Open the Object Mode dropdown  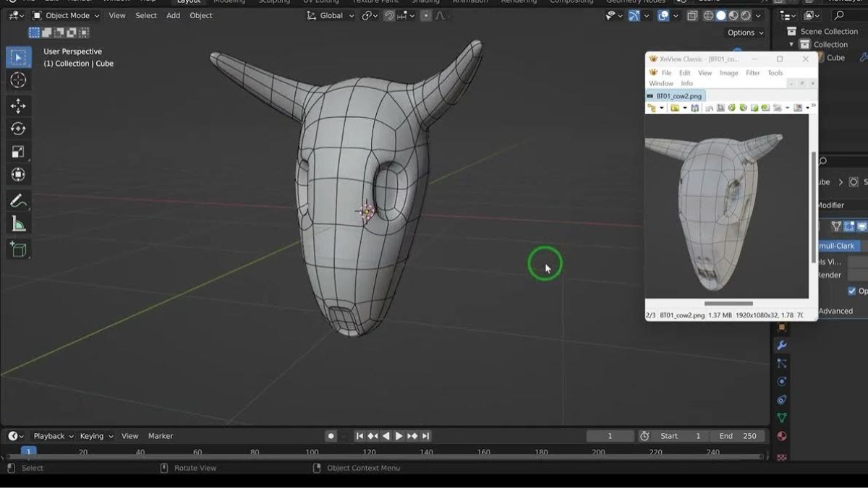coord(66,15)
